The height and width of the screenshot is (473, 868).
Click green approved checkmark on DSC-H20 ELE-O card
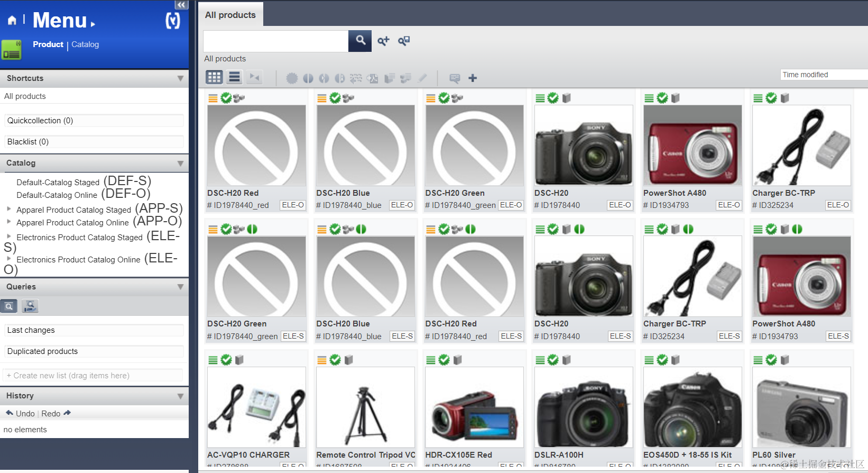553,98
